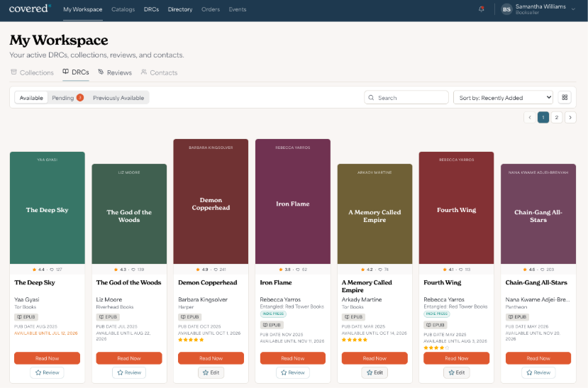Open the Directory nav item

[x=180, y=9]
